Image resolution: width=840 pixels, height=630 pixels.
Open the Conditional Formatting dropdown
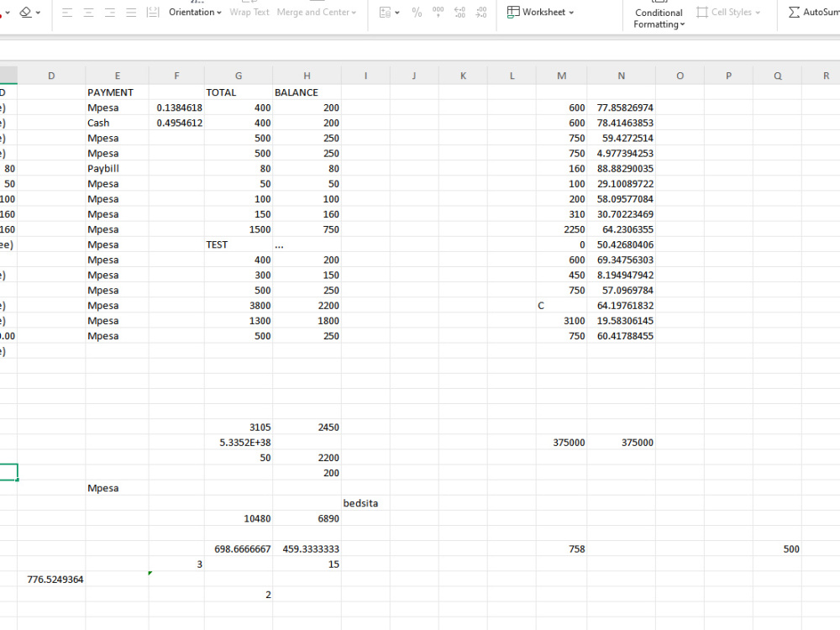(x=659, y=18)
